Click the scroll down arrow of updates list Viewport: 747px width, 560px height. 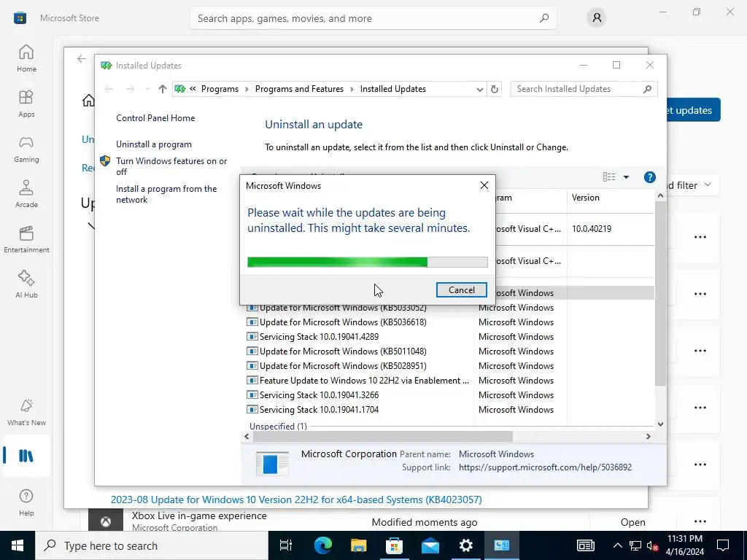coord(660,424)
